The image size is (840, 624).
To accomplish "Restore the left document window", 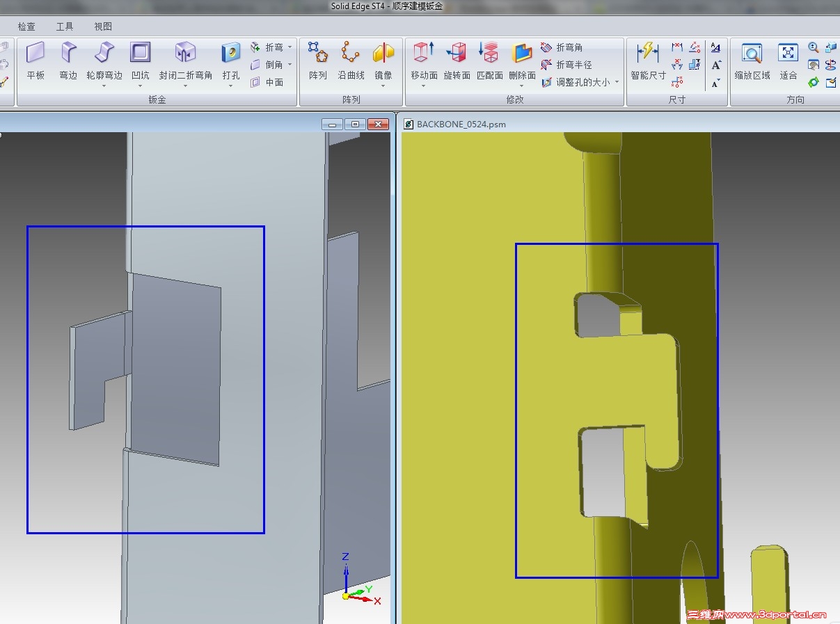I will (355, 124).
